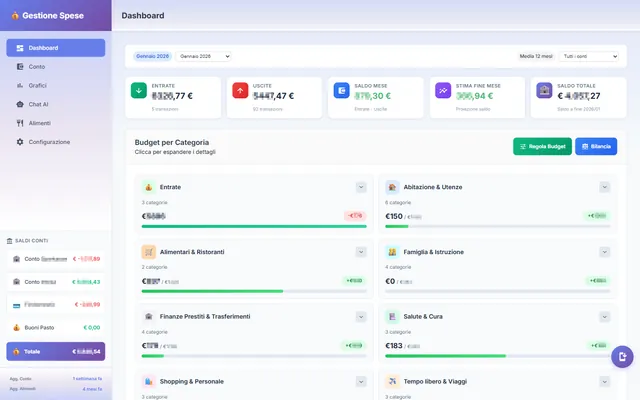Image resolution: width=640 pixels, height=400 pixels.
Task: Click the Saldi Conti bank header icon
Action: [9, 241]
